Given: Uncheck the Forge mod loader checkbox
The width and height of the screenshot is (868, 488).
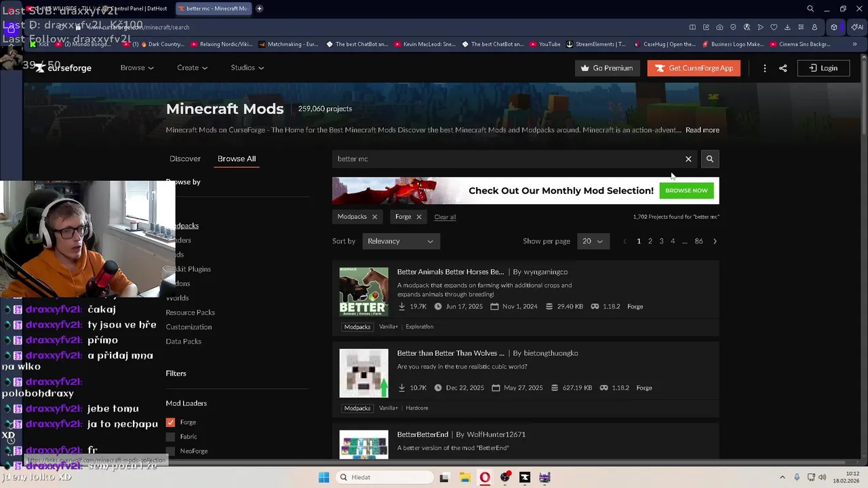Looking at the screenshot, I should (170, 422).
